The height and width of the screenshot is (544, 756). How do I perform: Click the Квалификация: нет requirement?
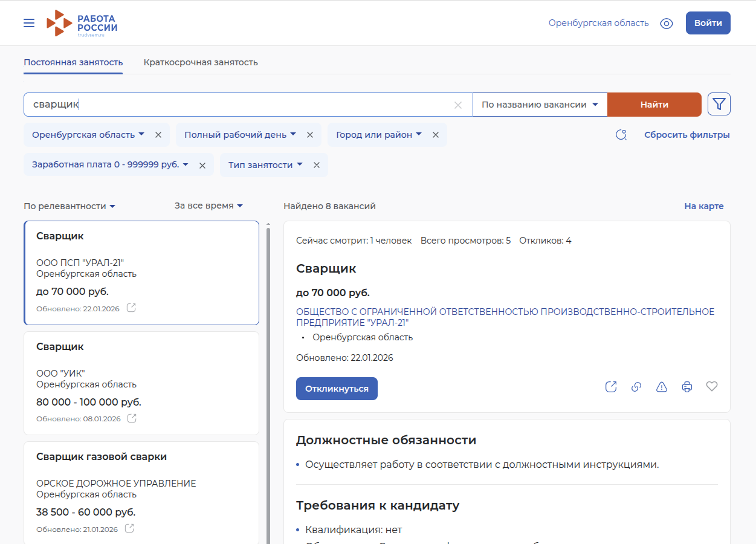coord(354,529)
